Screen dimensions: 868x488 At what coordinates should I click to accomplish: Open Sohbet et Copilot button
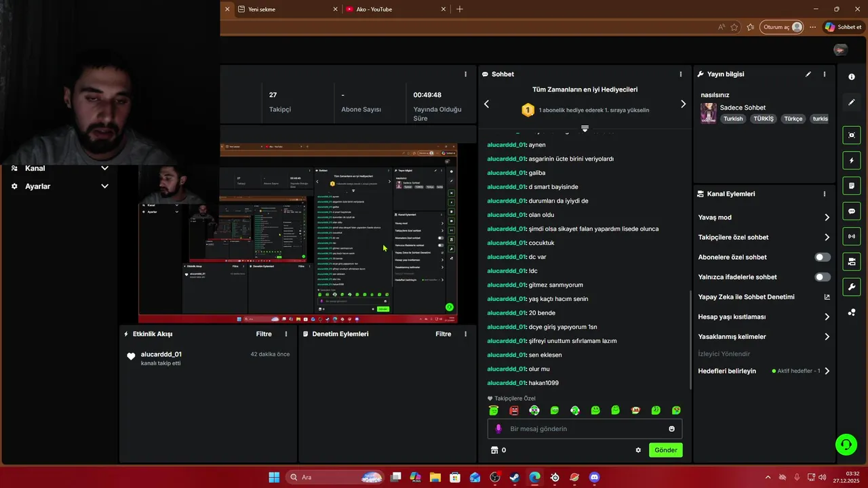tap(843, 27)
